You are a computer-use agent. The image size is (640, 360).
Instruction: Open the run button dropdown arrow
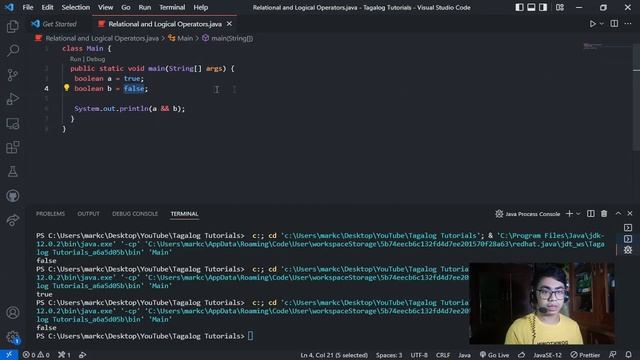pos(602,24)
